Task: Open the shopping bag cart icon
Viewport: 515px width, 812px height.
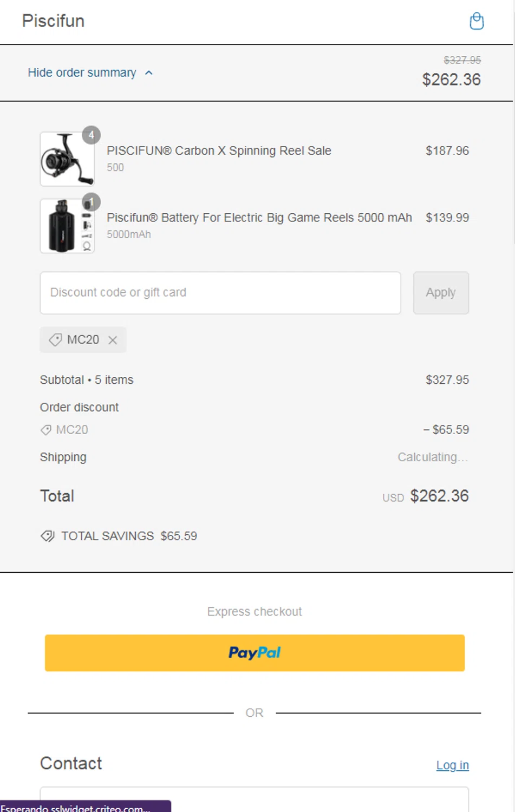Action: click(477, 21)
